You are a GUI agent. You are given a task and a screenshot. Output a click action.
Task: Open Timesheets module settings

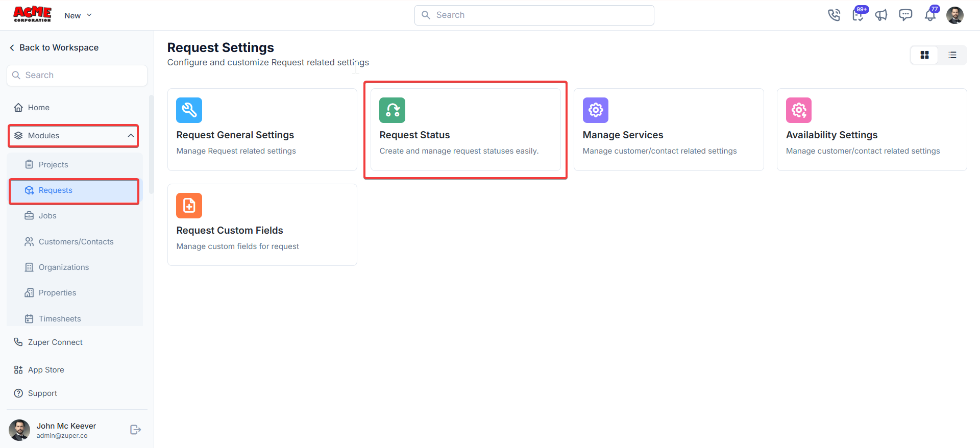(x=75, y=319)
